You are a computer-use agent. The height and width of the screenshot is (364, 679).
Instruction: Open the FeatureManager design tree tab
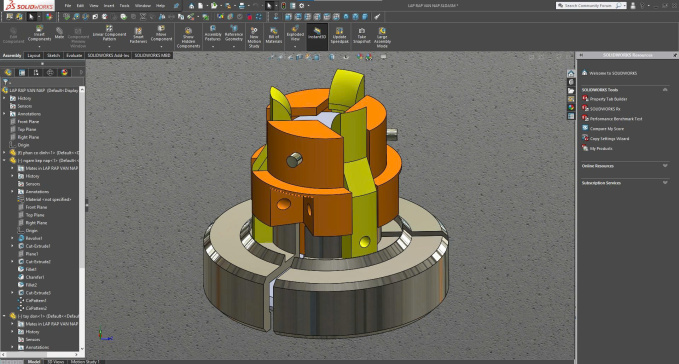click(x=8, y=72)
